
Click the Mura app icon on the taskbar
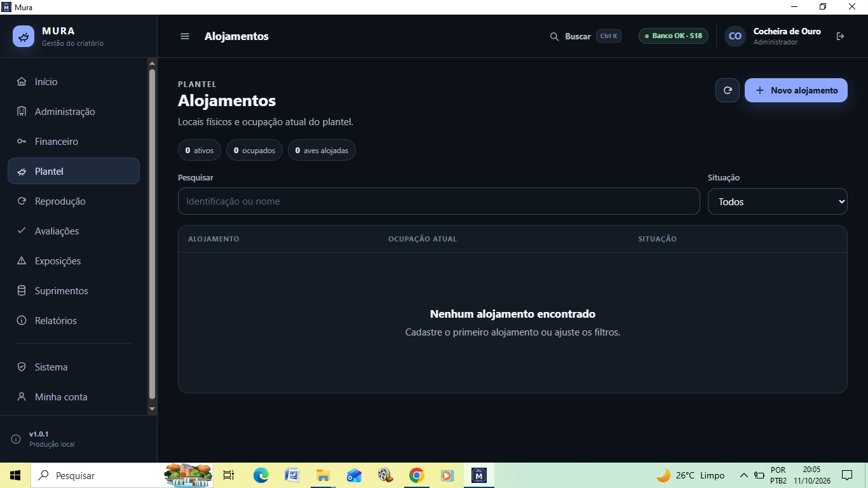(x=479, y=475)
